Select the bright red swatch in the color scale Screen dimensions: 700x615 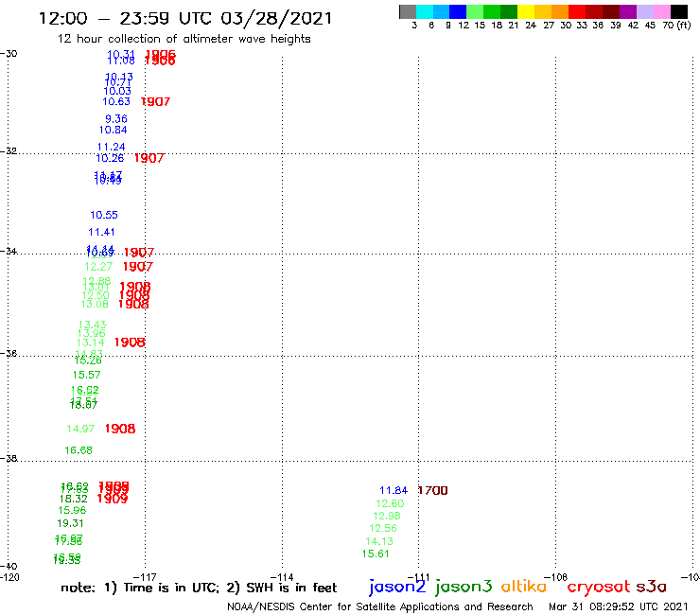577,11
